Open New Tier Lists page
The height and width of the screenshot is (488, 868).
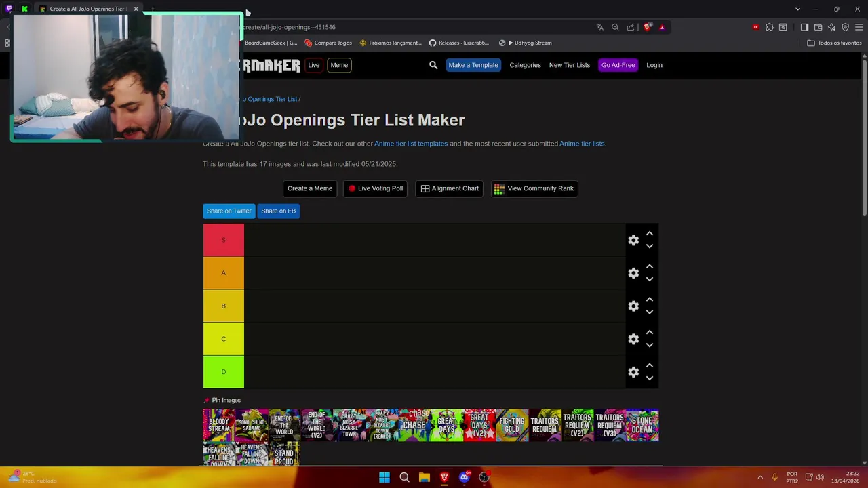[570, 65]
